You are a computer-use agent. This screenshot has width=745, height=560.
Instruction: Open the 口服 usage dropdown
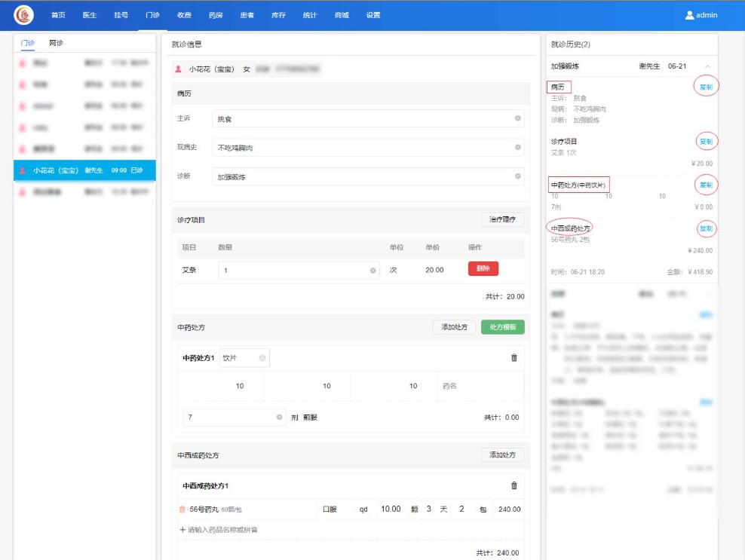(x=334, y=510)
